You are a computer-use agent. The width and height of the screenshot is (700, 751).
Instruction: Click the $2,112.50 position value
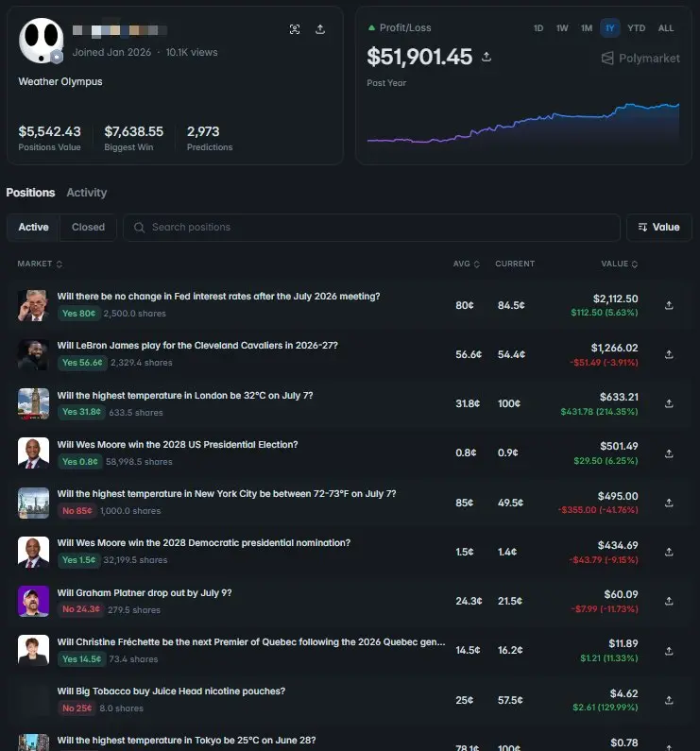[x=615, y=299]
